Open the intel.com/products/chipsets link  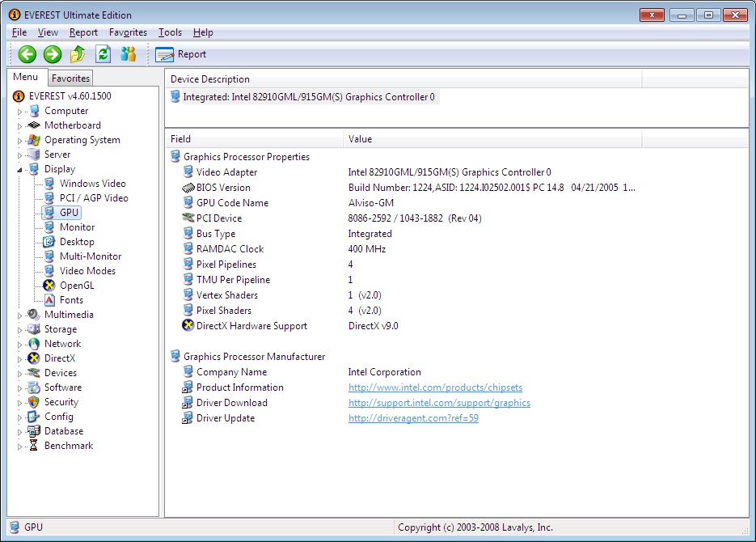pos(435,387)
